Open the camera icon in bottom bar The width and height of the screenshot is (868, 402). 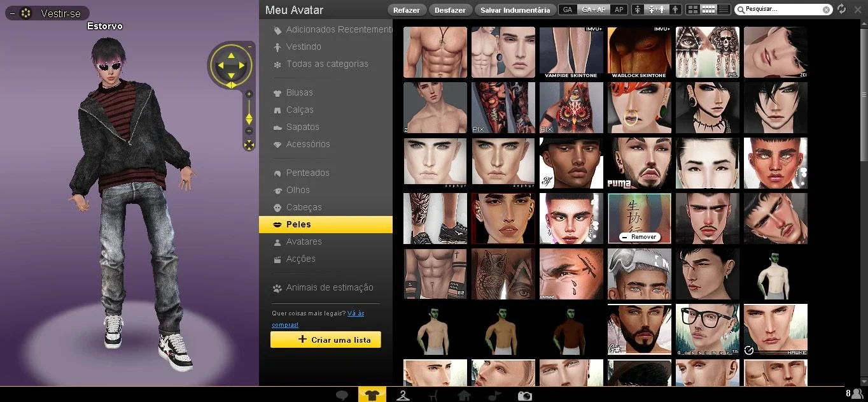click(524, 396)
